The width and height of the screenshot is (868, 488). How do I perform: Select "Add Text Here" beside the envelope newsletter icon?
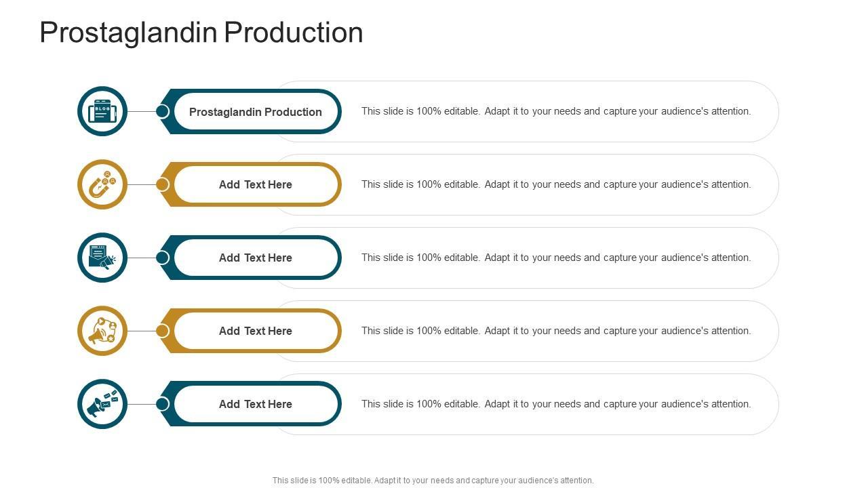coord(256,258)
